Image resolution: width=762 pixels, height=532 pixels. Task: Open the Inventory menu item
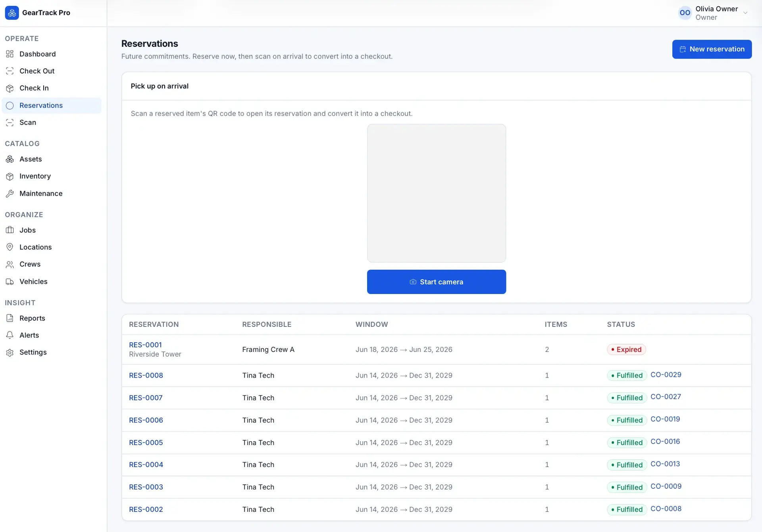(52, 176)
